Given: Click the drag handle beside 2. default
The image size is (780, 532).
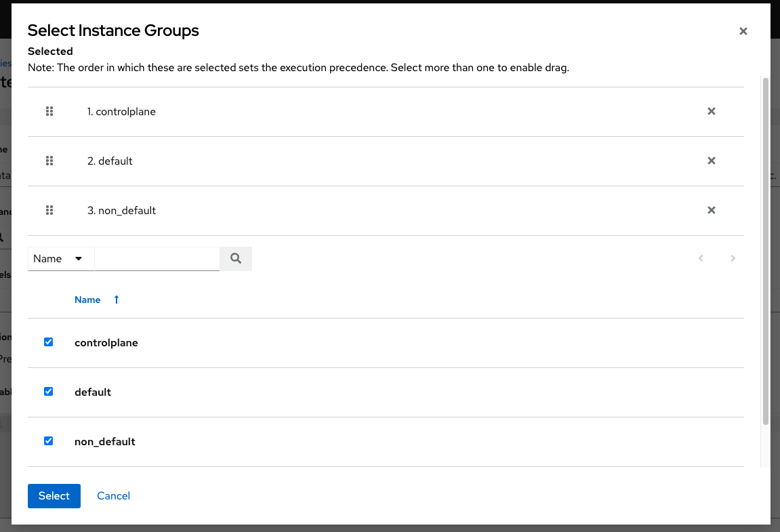Looking at the screenshot, I should [49, 161].
